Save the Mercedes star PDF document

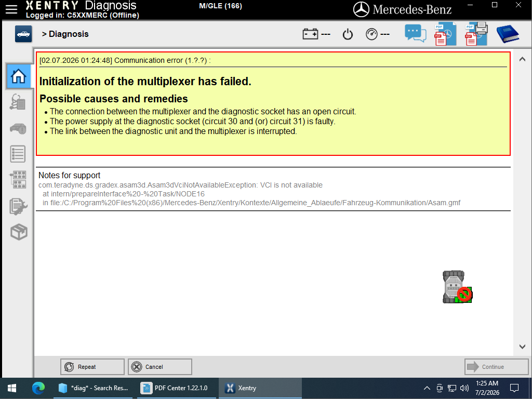(x=445, y=34)
